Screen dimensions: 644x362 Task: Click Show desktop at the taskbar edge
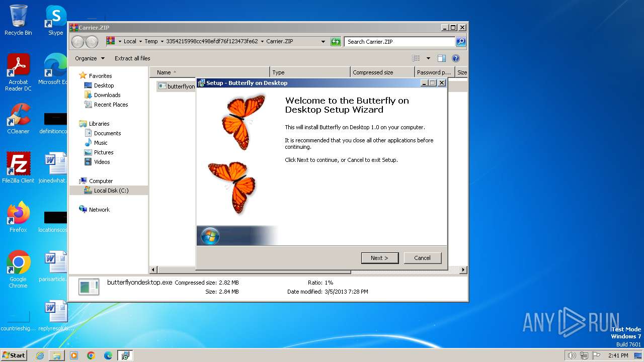point(639,355)
